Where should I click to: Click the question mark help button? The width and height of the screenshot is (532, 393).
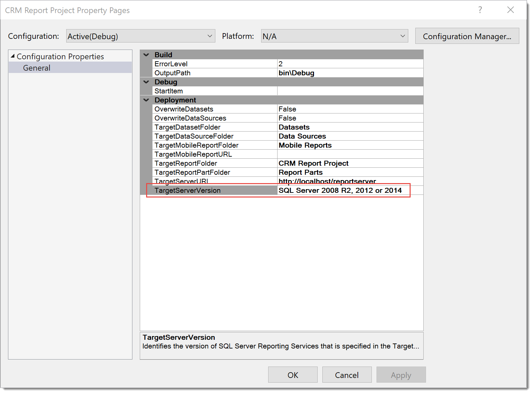(x=480, y=10)
